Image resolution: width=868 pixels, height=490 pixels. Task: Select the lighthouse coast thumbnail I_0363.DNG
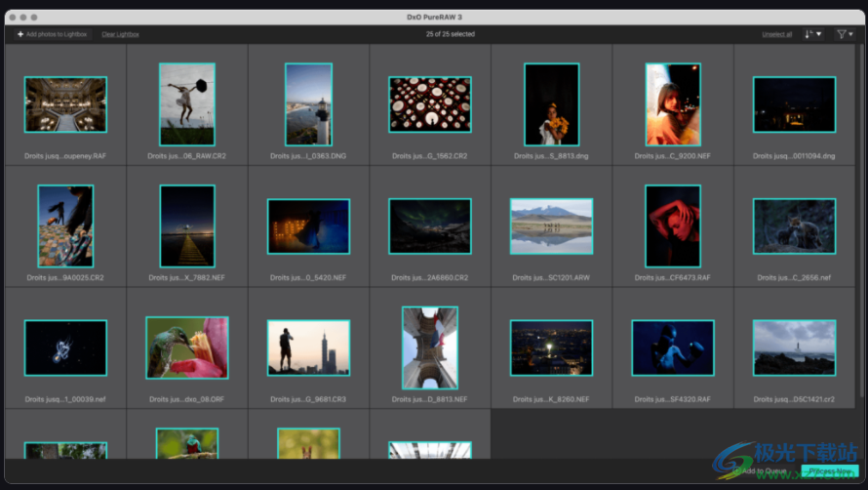(x=308, y=104)
